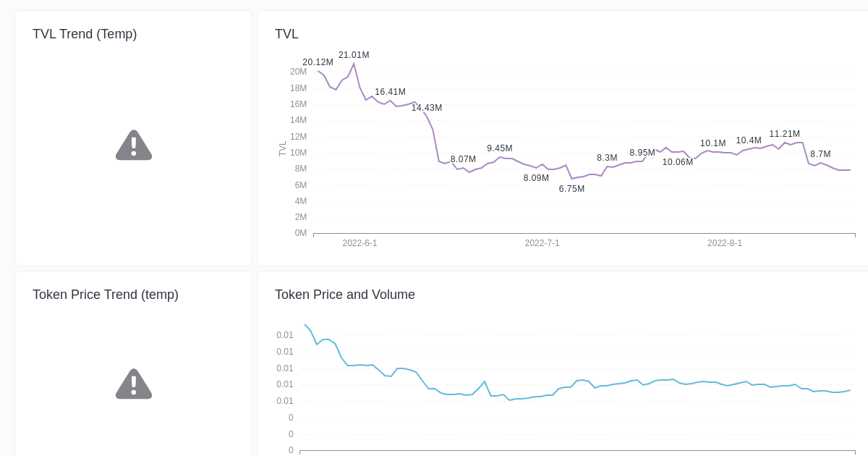The image size is (868, 456).
Task: Select the 2022-7-1 axis label
Action: click(542, 243)
